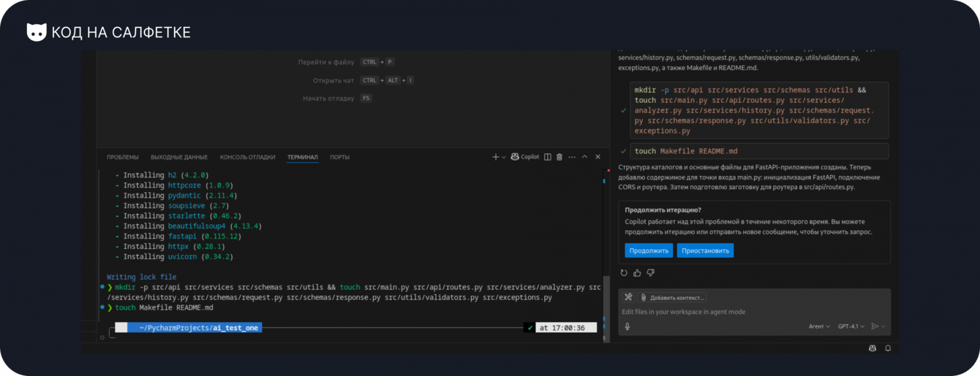Switch to the КОНСОЛЬ ОТЛАДКИ tab
This screenshot has height=376, width=980.
[248, 157]
